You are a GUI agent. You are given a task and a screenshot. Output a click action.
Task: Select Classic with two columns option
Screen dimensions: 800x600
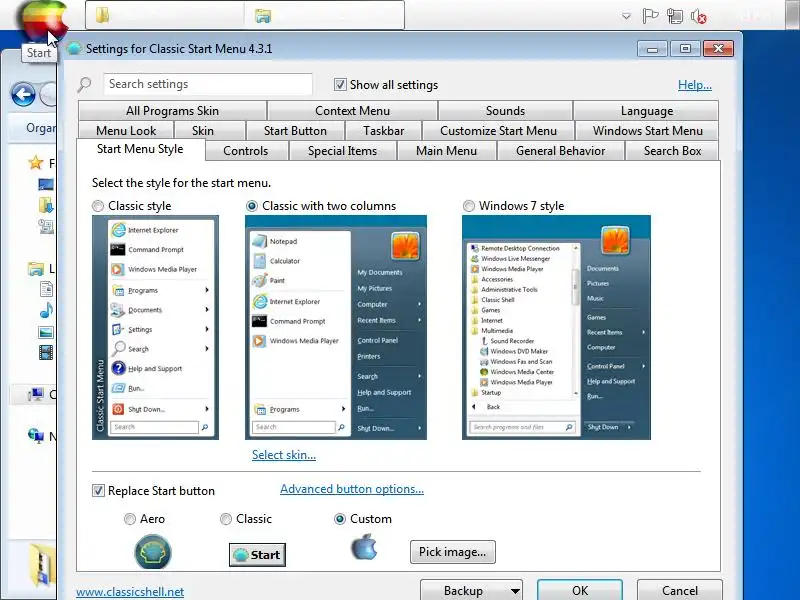[x=252, y=206]
